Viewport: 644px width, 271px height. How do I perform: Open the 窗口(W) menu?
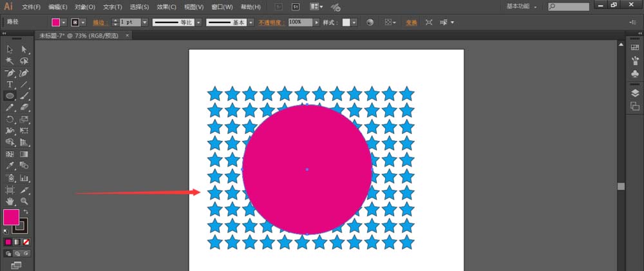tap(222, 7)
